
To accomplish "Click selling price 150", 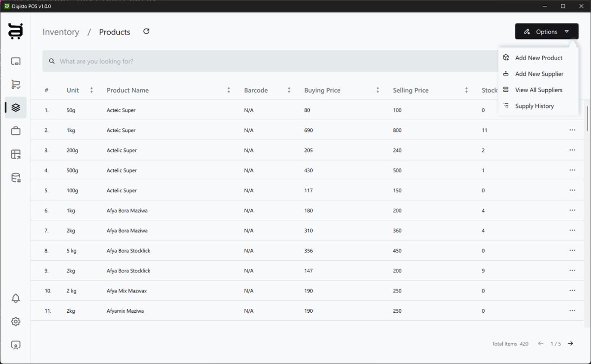I will tap(397, 190).
